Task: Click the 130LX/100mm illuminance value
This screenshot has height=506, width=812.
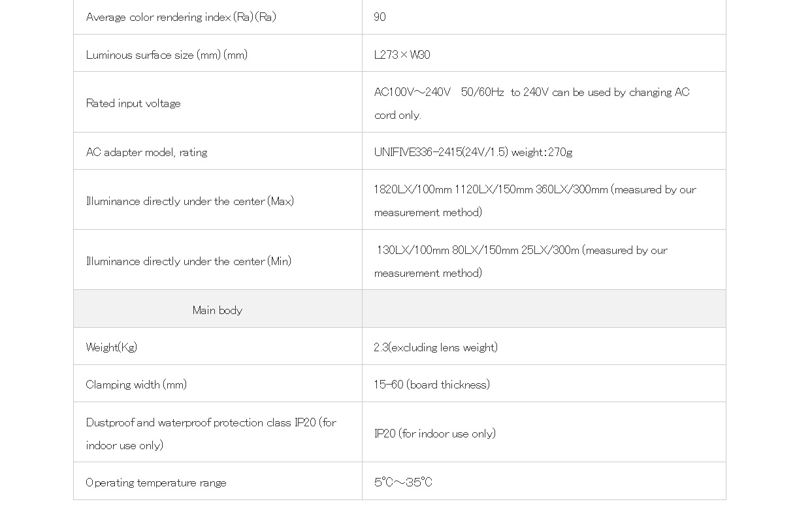Action: [x=413, y=250]
